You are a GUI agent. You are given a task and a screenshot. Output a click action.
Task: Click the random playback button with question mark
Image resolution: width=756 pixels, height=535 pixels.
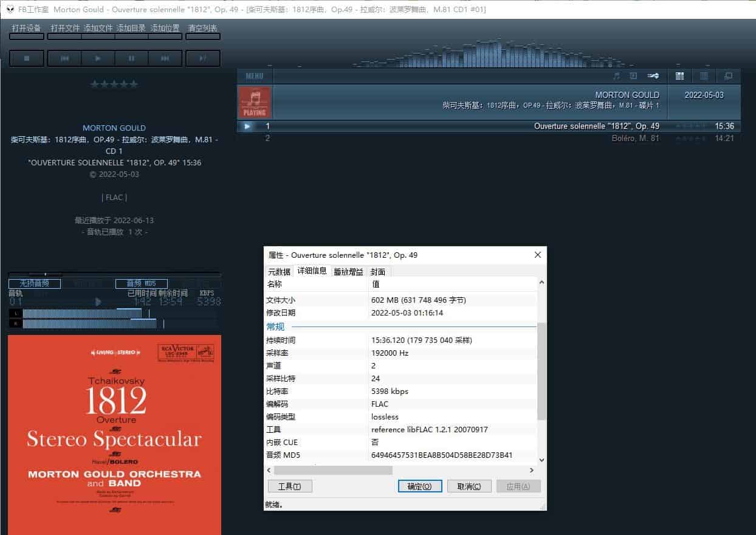pos(203,58)
